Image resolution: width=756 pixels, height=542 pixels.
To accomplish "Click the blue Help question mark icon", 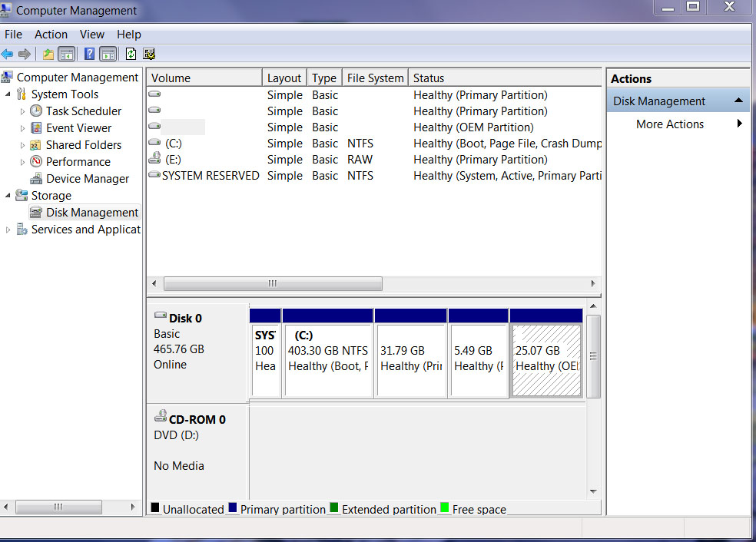I will point(90,54).
